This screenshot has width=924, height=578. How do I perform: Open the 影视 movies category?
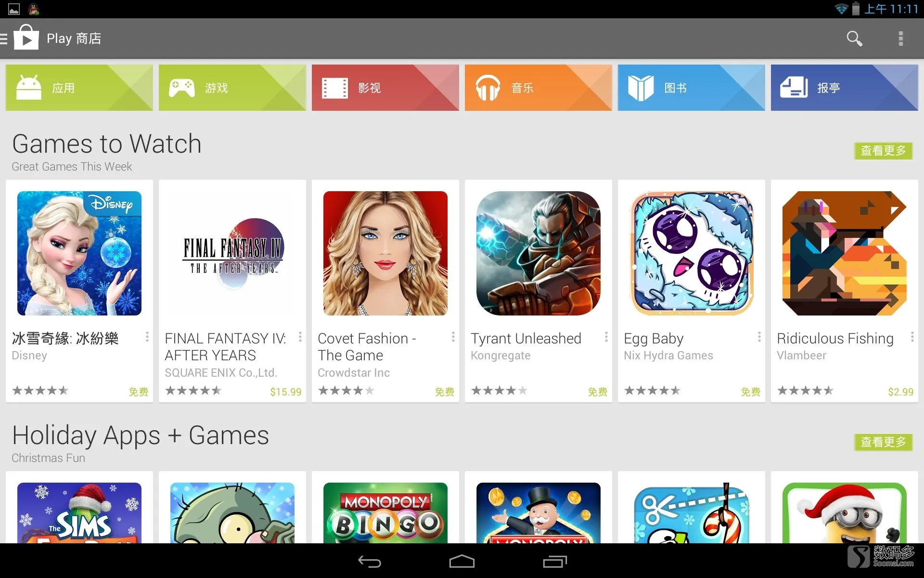tap(385, 88)
